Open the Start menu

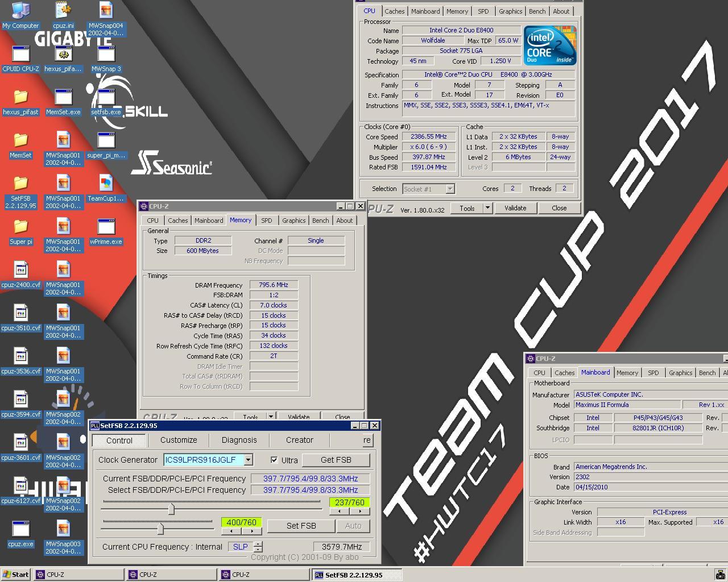point(16,575)
